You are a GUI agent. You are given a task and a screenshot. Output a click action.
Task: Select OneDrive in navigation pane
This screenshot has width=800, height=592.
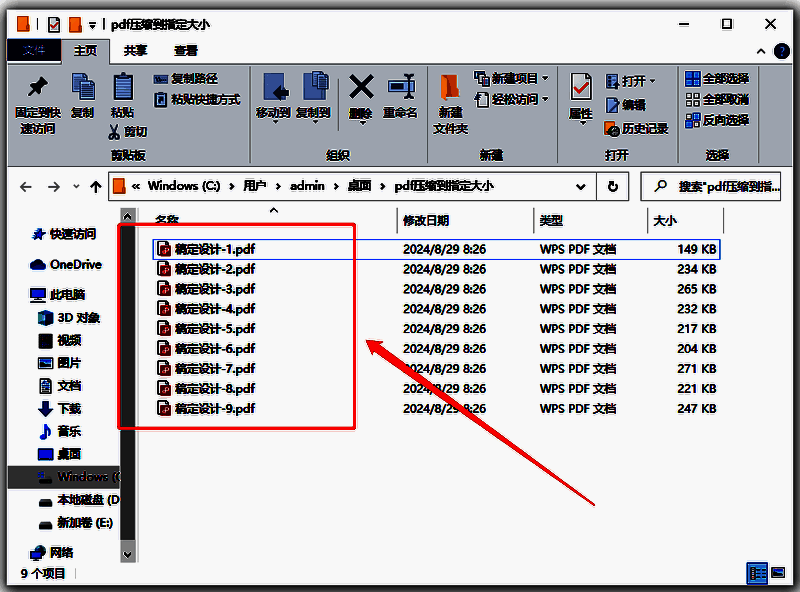pyautogui.click(x=75, y=265)
